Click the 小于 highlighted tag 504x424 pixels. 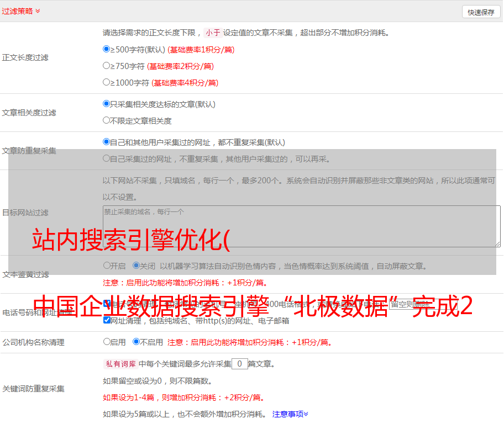pos(213,33)
